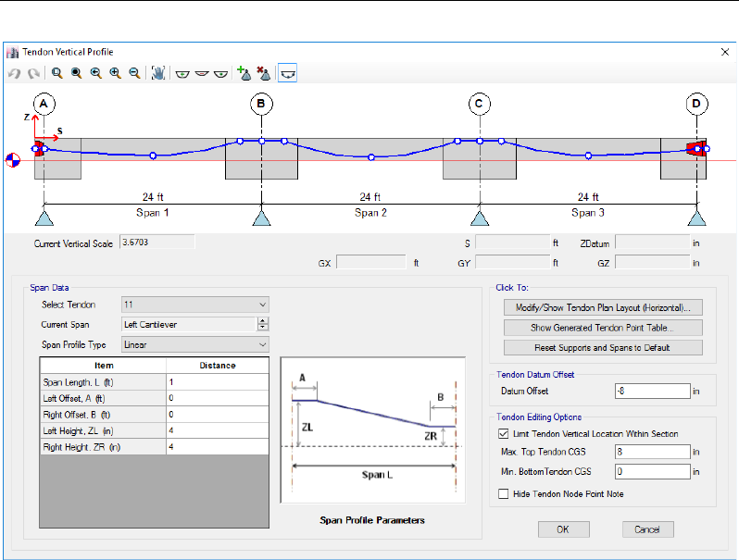Enable Limit Tendon Vertical Location Within Section
Screen dimensions: 739x560
pyautogui.click(x=504, y=433)
